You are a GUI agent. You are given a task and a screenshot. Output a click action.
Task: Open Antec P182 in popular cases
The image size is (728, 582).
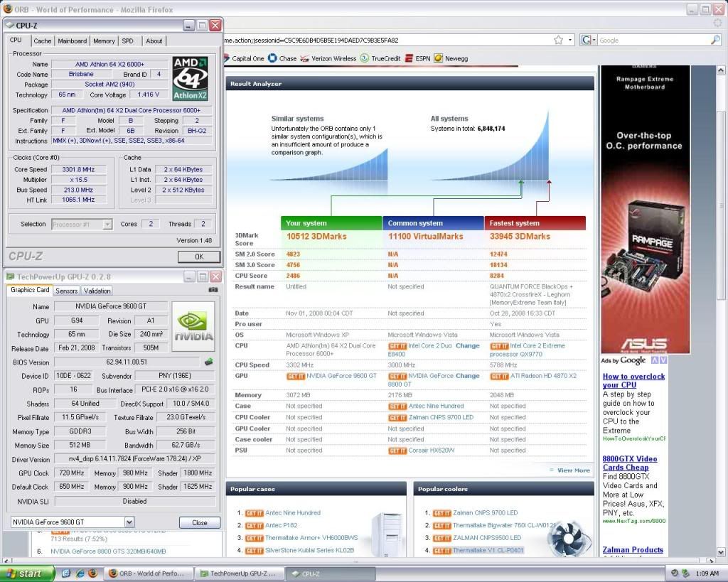282,525
